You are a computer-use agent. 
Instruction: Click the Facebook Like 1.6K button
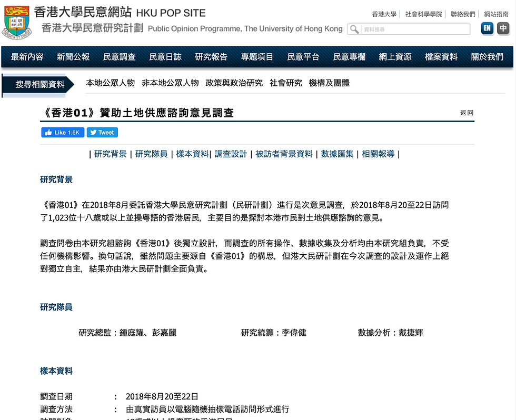(x=63, y=132)
